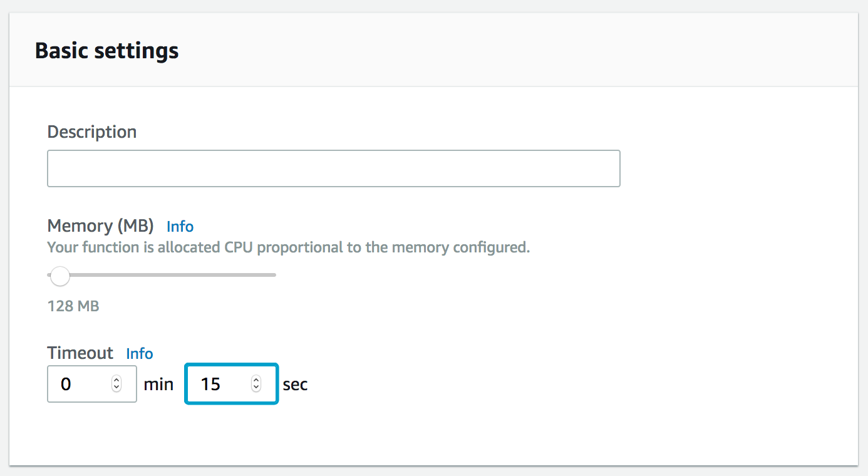Image resolution: width=868 pixels, height=476 pixels.
Task: Click the right end of the Memory slider track
Action: tap(274, 274)
